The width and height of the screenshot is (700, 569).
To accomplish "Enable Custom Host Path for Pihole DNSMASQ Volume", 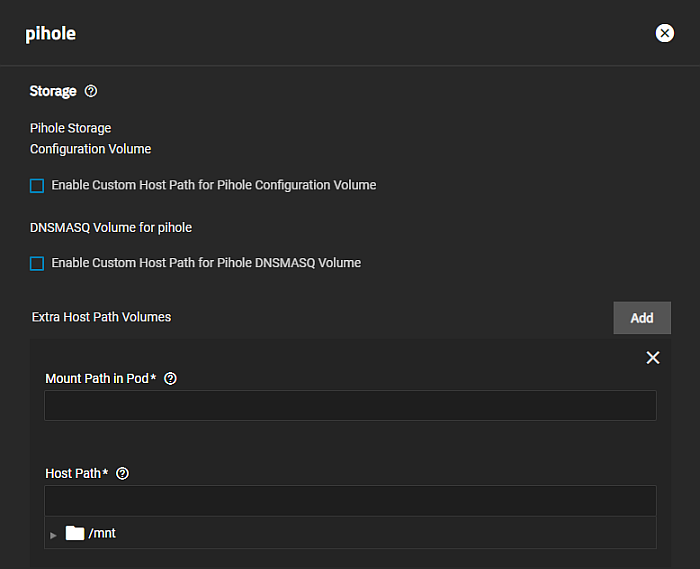I will [37, 263].
